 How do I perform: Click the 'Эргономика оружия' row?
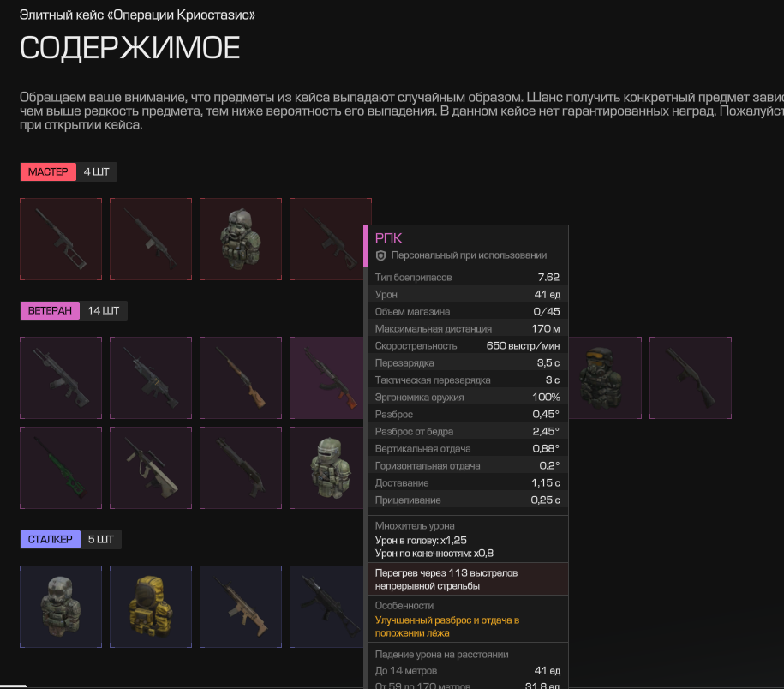468,398
